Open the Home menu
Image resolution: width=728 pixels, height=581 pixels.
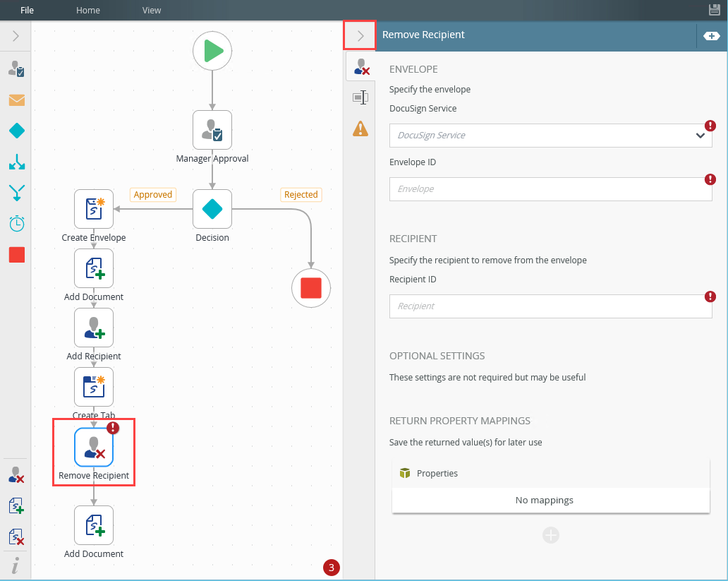(x=87, y=10)
